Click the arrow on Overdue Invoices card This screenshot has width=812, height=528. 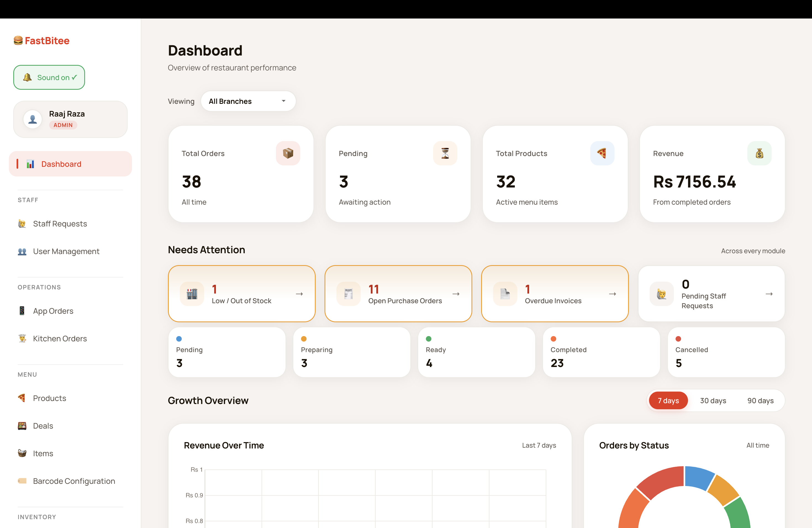(x=613, y=294)
